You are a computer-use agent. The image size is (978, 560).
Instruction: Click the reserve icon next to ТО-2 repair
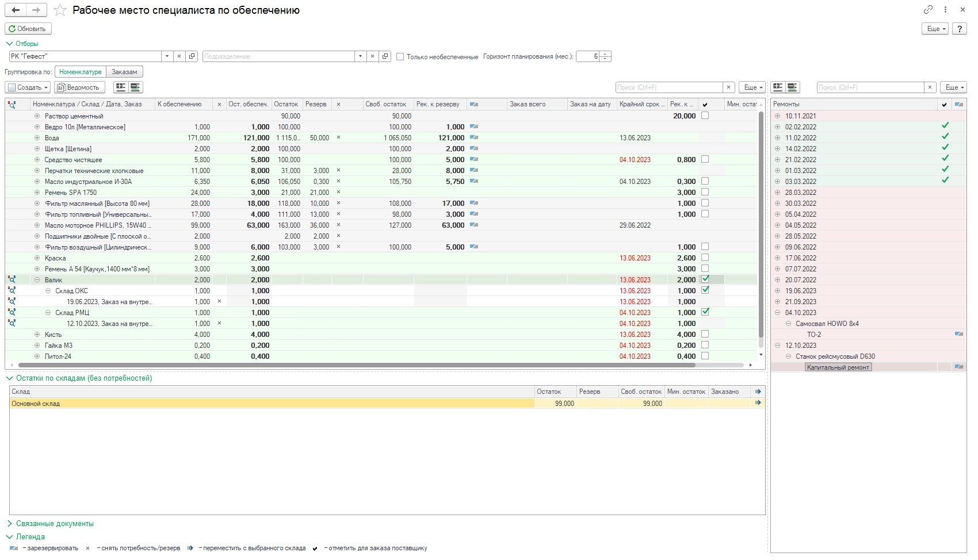[x=958, y=334]
